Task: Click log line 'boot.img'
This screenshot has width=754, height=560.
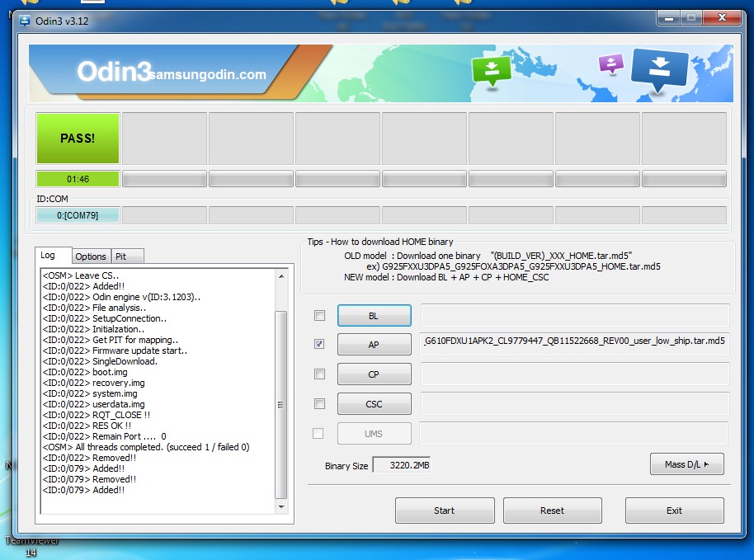Action: (x=85, y=372)
